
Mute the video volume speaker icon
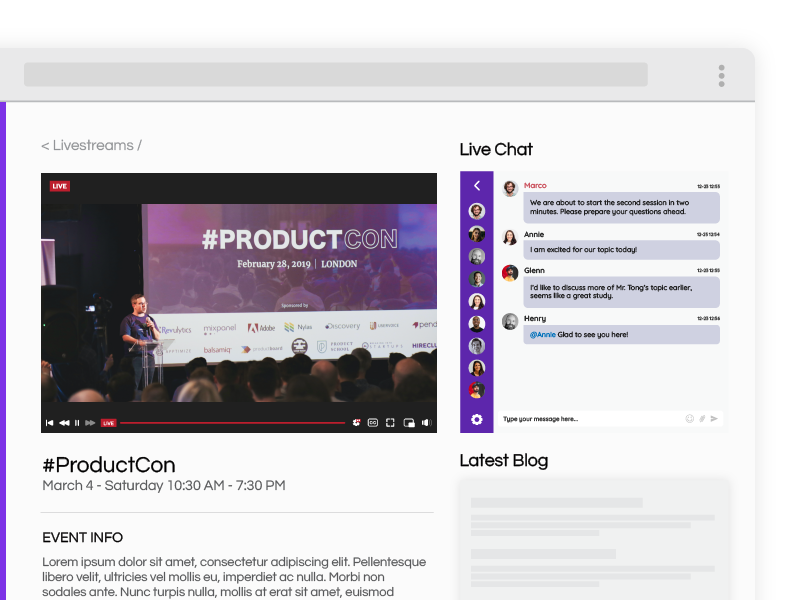[x=426, y=423]
